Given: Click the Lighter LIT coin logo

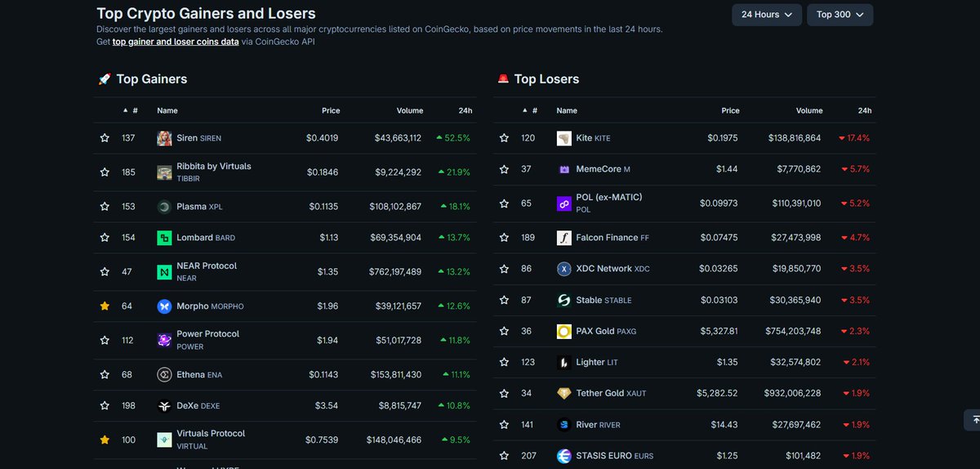Looking at the screenshot, I should click(x=563, y=362).
